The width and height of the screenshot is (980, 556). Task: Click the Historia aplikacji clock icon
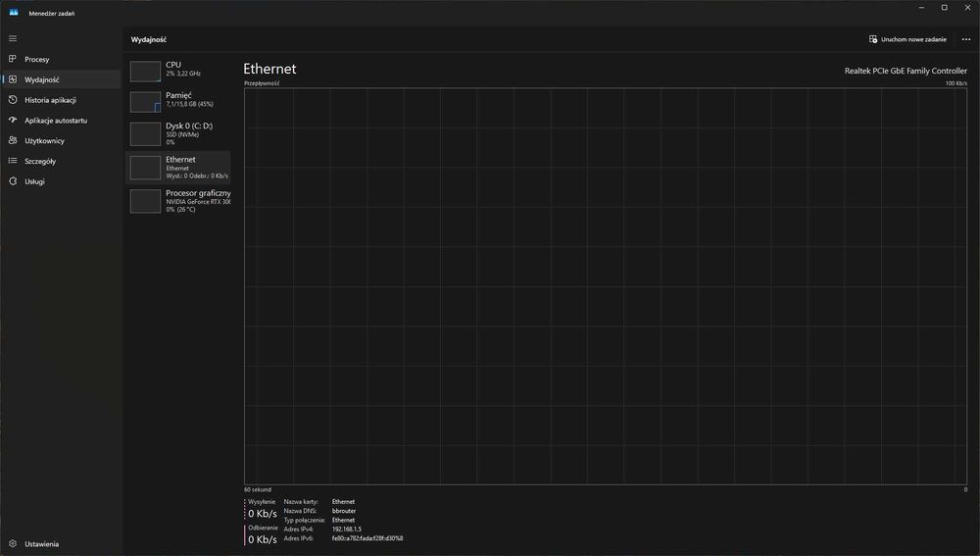[x=13, y=100]
